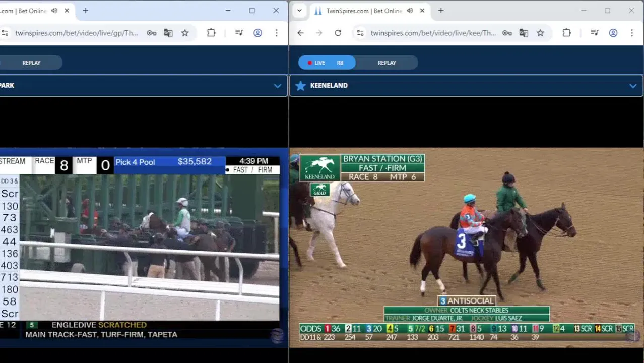The height and width of the screenshot is (363, 644).
Task: Open new tab in right browser window
Action: (x=441, y=11)
